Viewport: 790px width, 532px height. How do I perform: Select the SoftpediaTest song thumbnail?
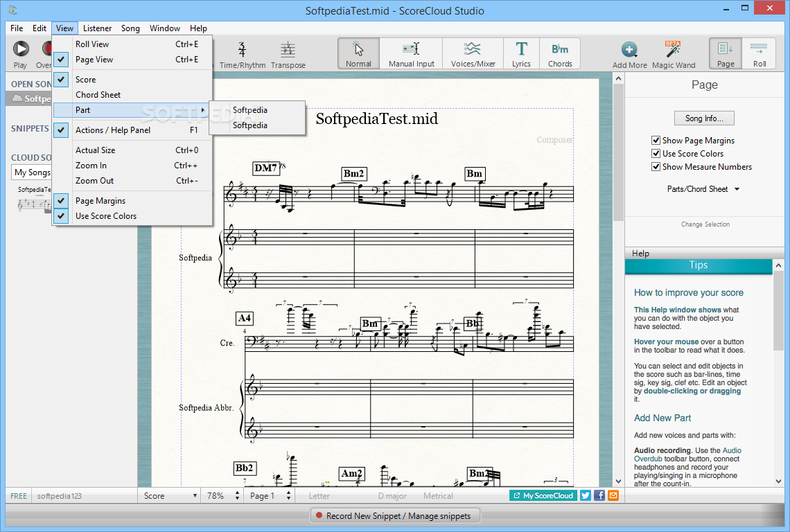coord(34,199)
